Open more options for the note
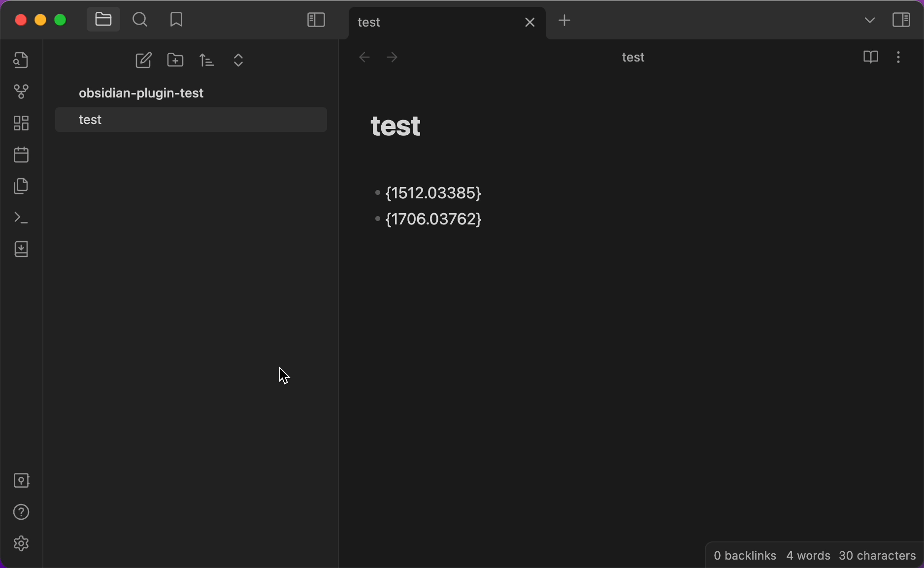The image size is (924, 568). (x=898, y=57)
